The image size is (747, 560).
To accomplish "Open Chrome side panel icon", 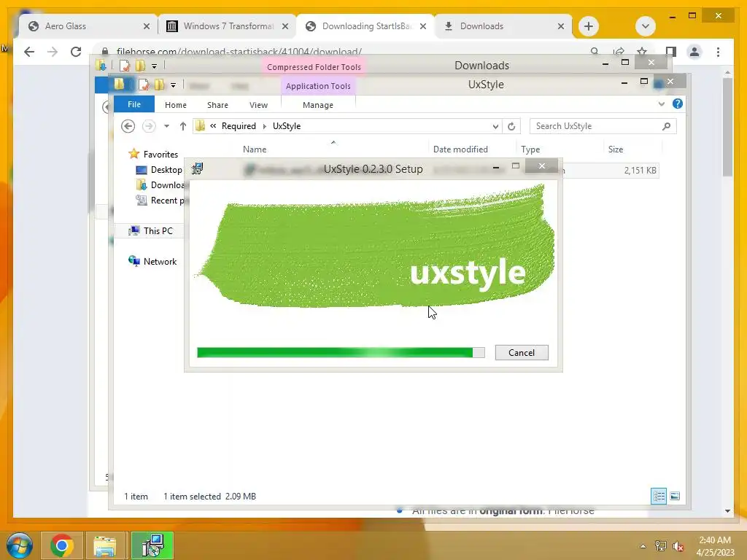I will (x=671, y=52).
